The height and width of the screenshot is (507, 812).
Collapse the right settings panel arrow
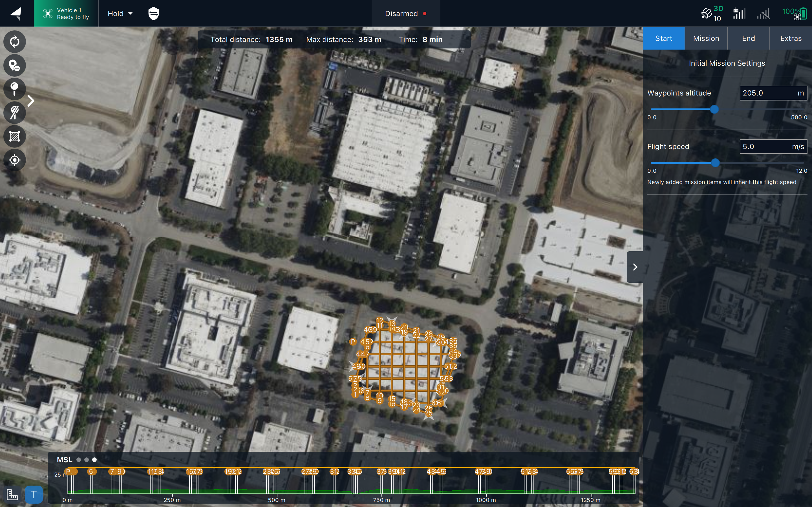click(635, 267)
